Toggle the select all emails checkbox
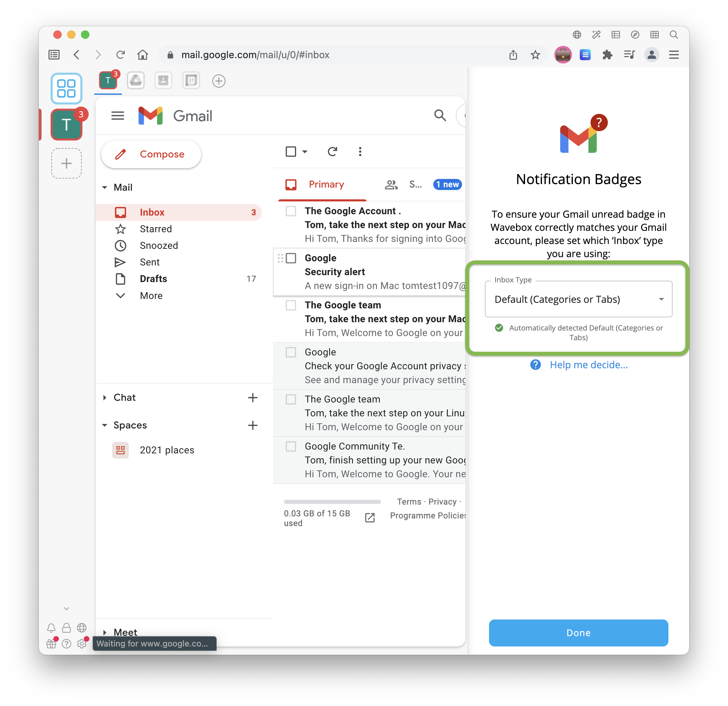The image size is (728, 706). click(291, 152)
